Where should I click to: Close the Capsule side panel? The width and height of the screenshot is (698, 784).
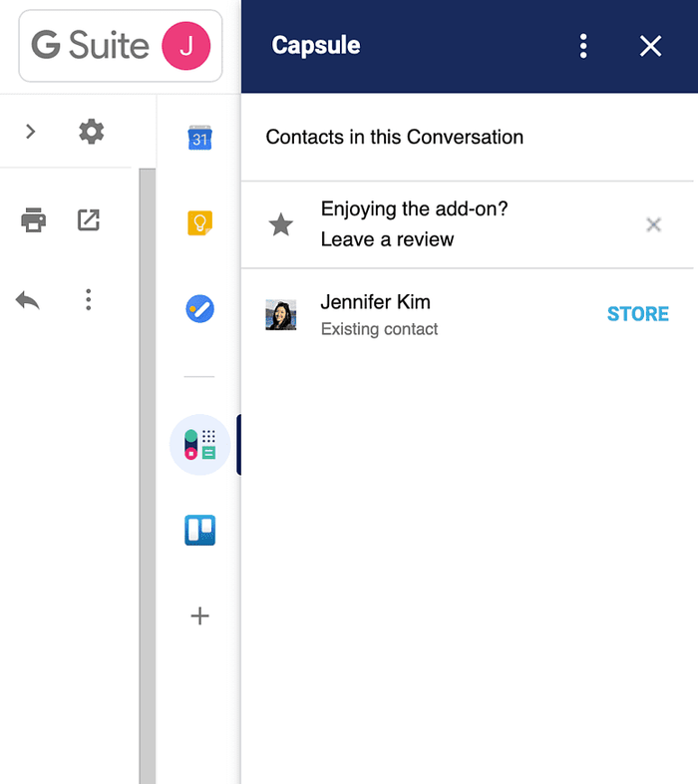[x=650, y=46]
